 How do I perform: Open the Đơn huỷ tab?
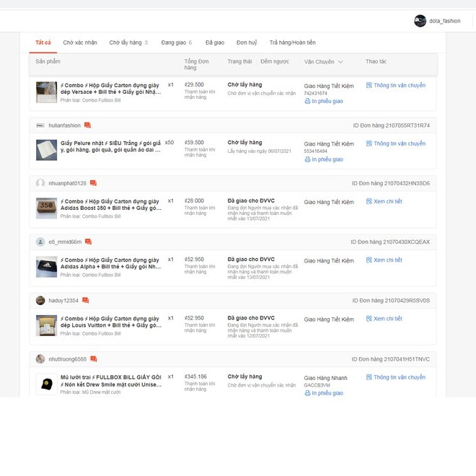pos(247,43)
